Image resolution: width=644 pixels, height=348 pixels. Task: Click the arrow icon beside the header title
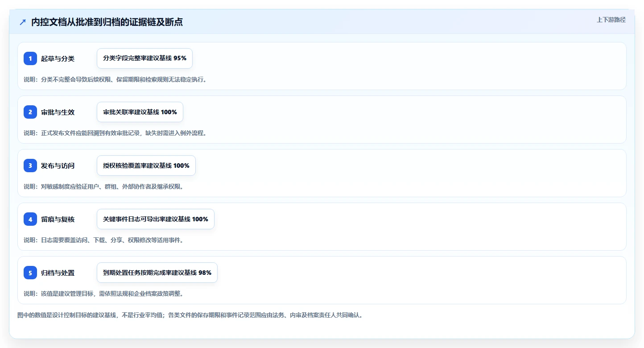(x=23, y=22)
